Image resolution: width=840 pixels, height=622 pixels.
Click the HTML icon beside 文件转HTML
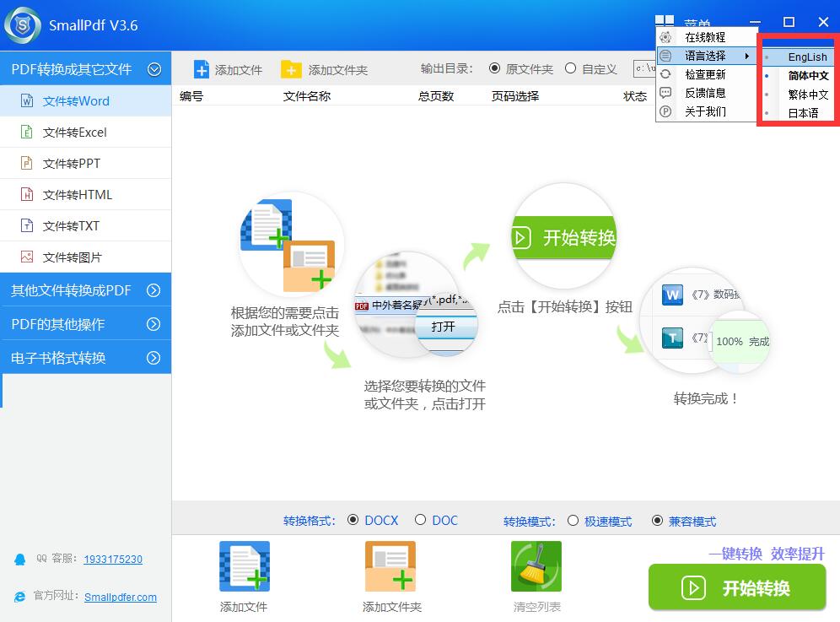pos(27,194)
